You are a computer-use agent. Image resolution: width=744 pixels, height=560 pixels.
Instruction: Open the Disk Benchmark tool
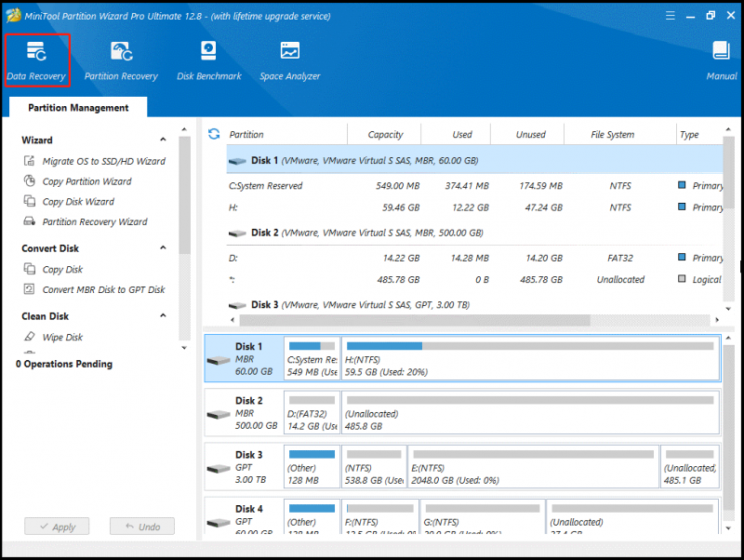(x=208, y=60)
